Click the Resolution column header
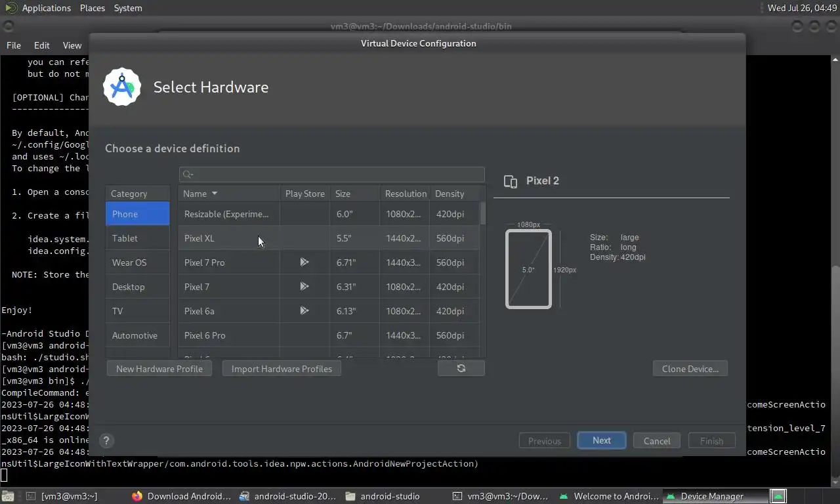840x504 pixels. 405,194
